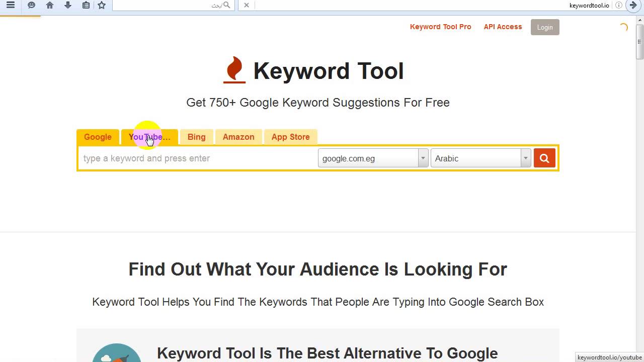Click the Login button
This screenshot has height=362, width=644.
[545, 27]
